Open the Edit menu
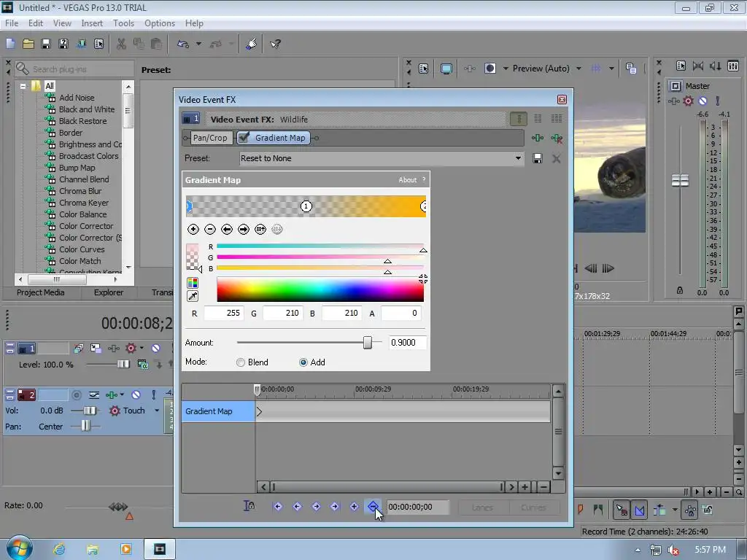 point(36,23)
